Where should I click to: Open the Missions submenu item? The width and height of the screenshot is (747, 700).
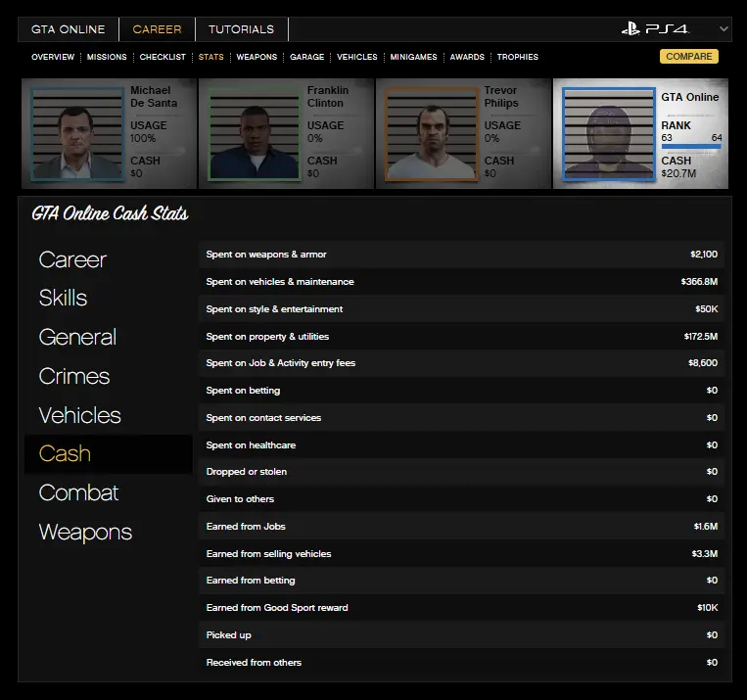click(107, 57)
